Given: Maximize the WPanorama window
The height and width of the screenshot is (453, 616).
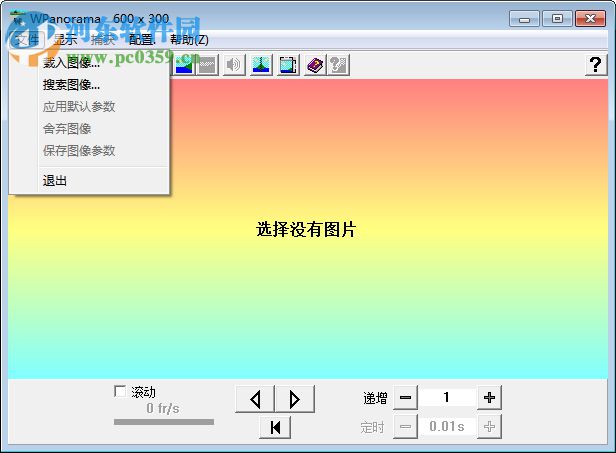Looking at the screenshot, I should coord(557,19).
